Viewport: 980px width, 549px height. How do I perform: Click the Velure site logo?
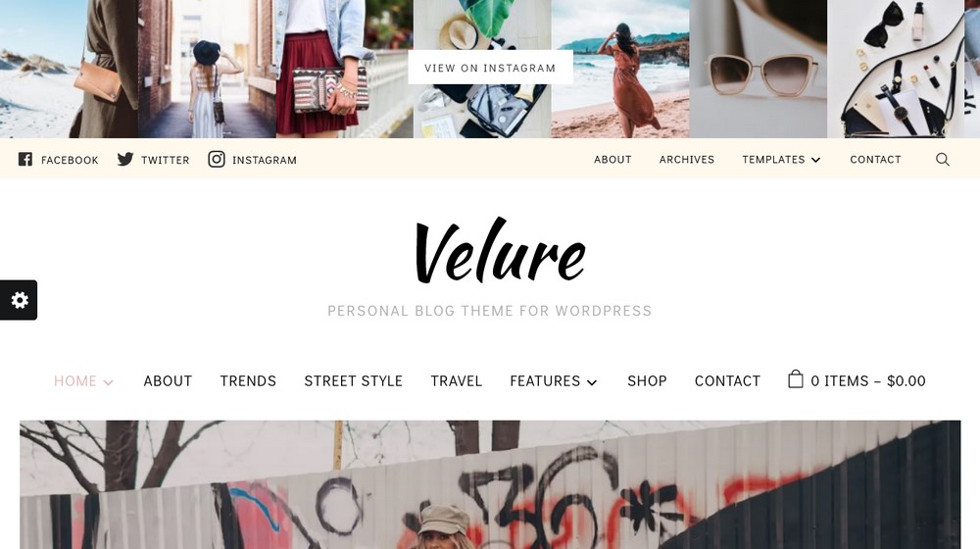[500, 251]
